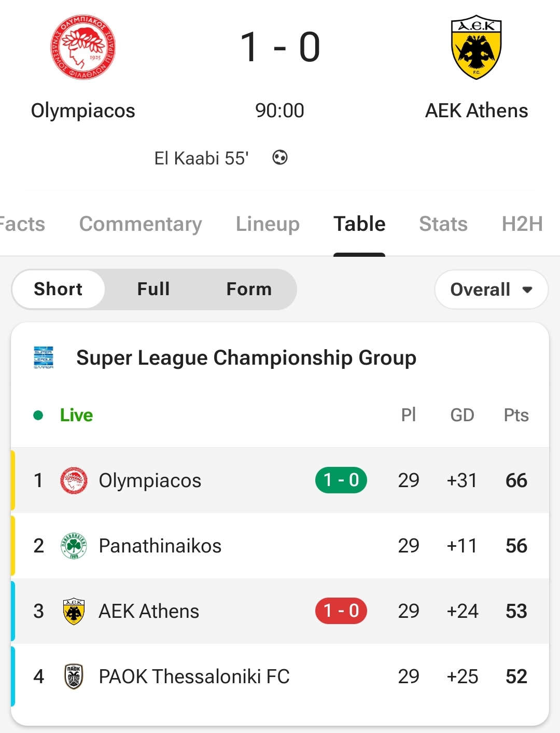Select Olympiacos small crest in table row

click(x=74, y=480)
